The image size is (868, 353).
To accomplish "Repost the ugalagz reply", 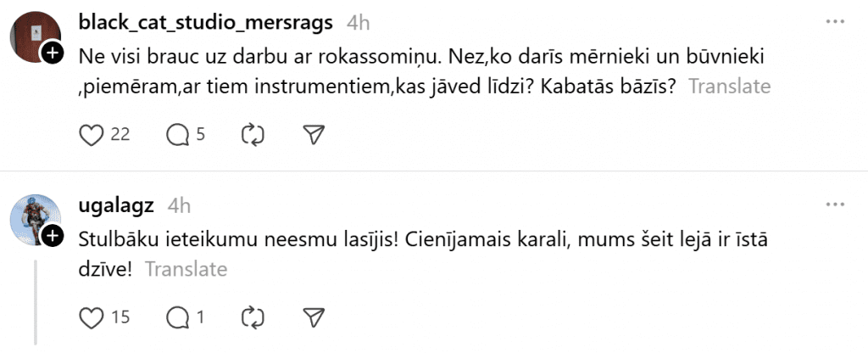I will click(x=253, y=317).
